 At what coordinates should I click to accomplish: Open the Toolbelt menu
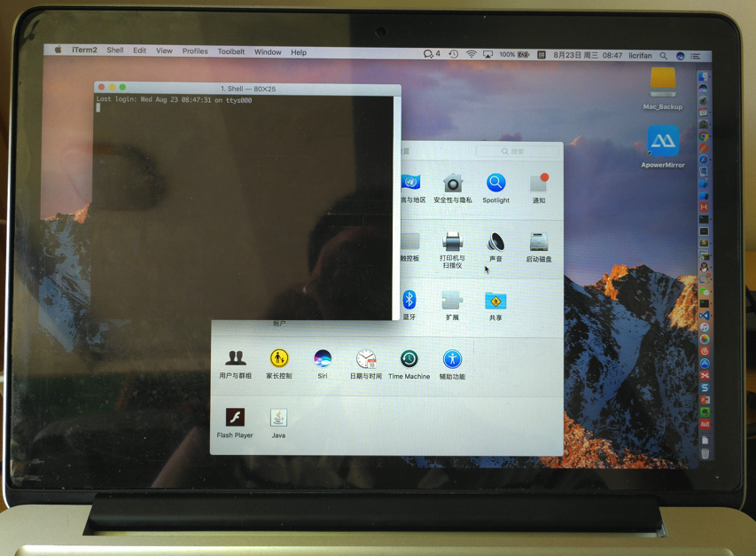coord(231,51)
